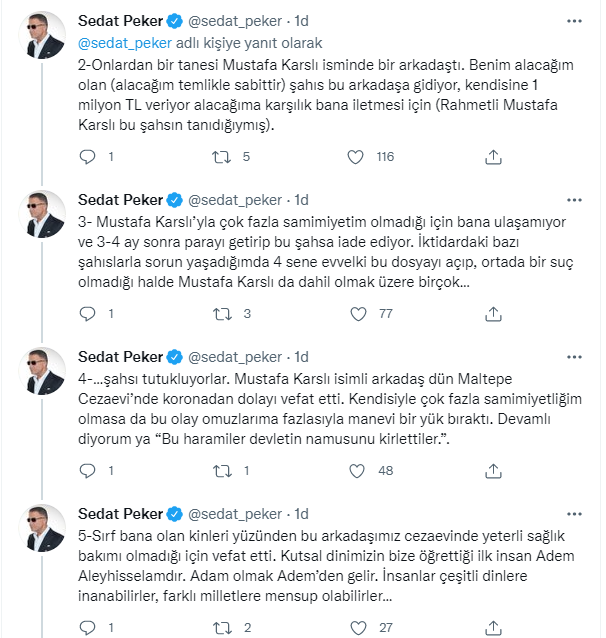Open the more menu on the first tweet

574,21
